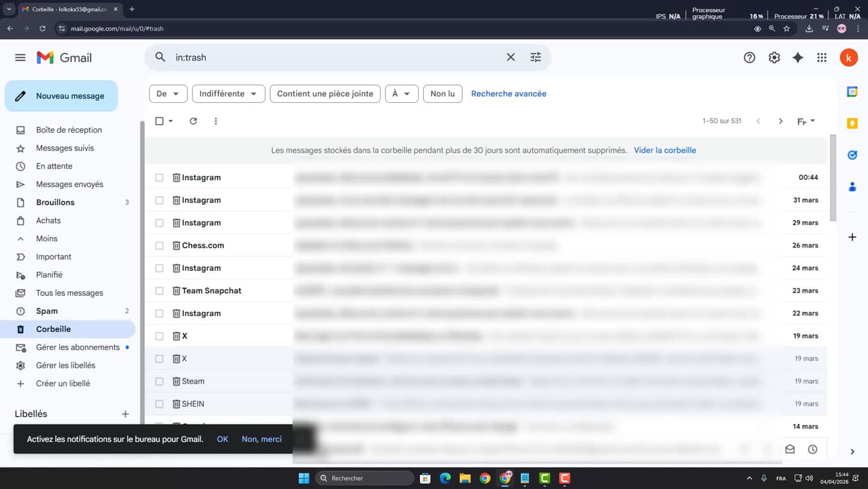Image resolution: width=868 pixels, height=489 pixels.
Task: Accept notifications with OK
Action: 222,439
